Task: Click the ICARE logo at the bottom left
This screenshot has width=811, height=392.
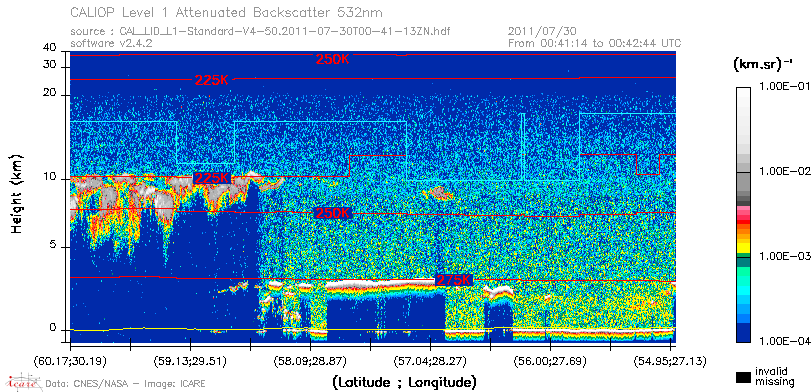Action: tap(23, 382)
